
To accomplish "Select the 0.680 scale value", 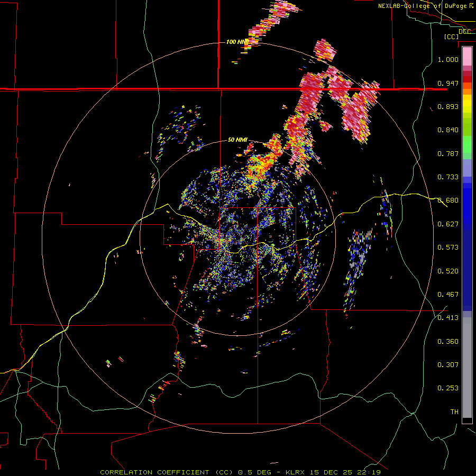I will [x=448, y=200].
